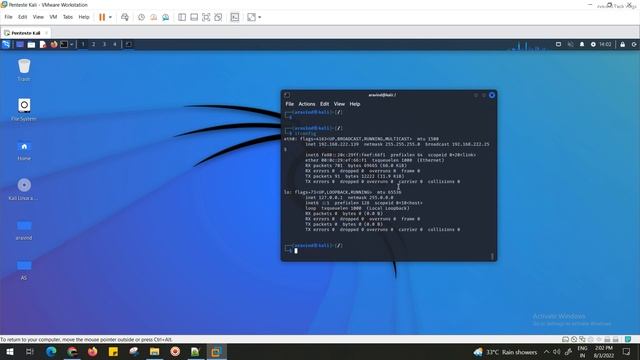Screen dimensions: 640x360
Task: Pause the virtual machine with orange button
Action: [x=102, y=17]
